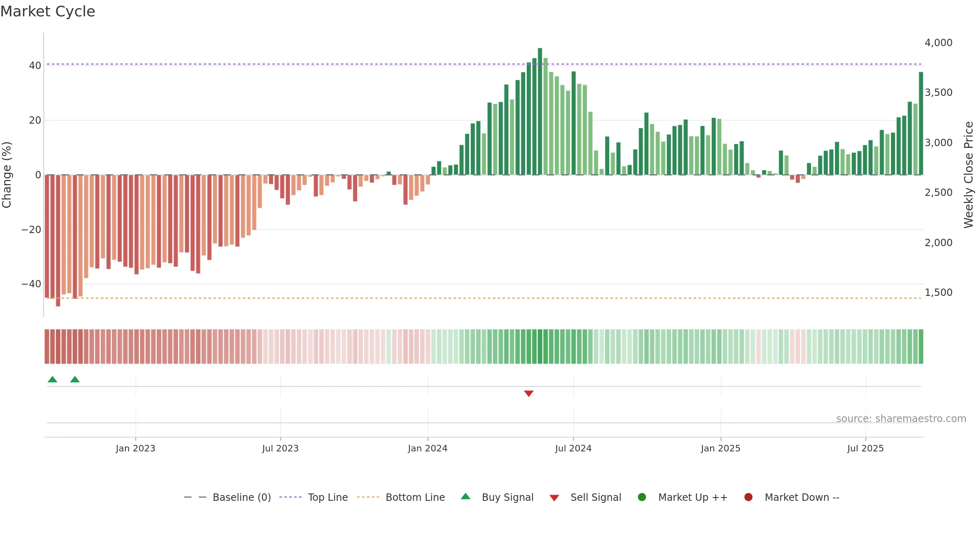Click the 3,000 price axis label
The width and height of the screenshot is (980, 551).
click(938, 142)
